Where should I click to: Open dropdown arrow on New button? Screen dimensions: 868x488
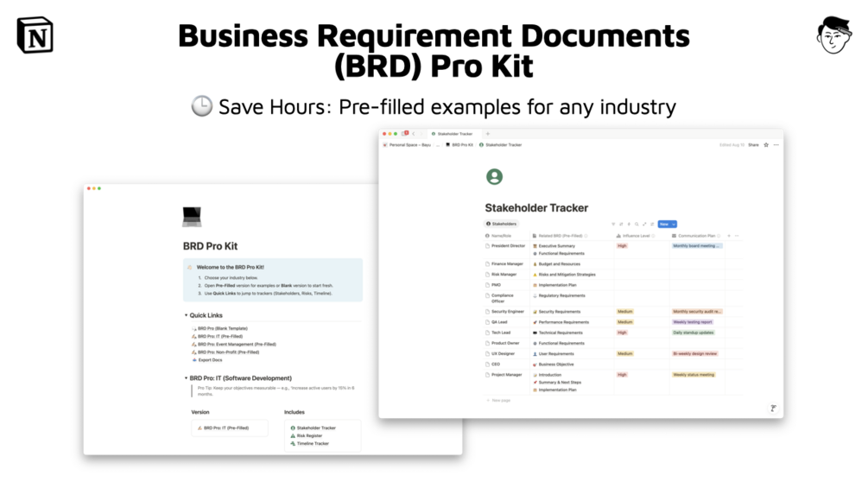point(674,224)
